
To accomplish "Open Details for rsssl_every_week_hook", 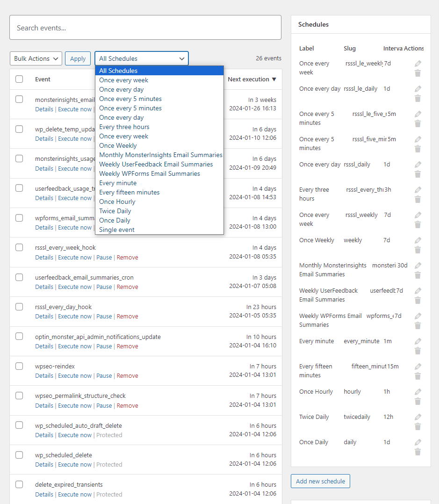I will 44,258.
